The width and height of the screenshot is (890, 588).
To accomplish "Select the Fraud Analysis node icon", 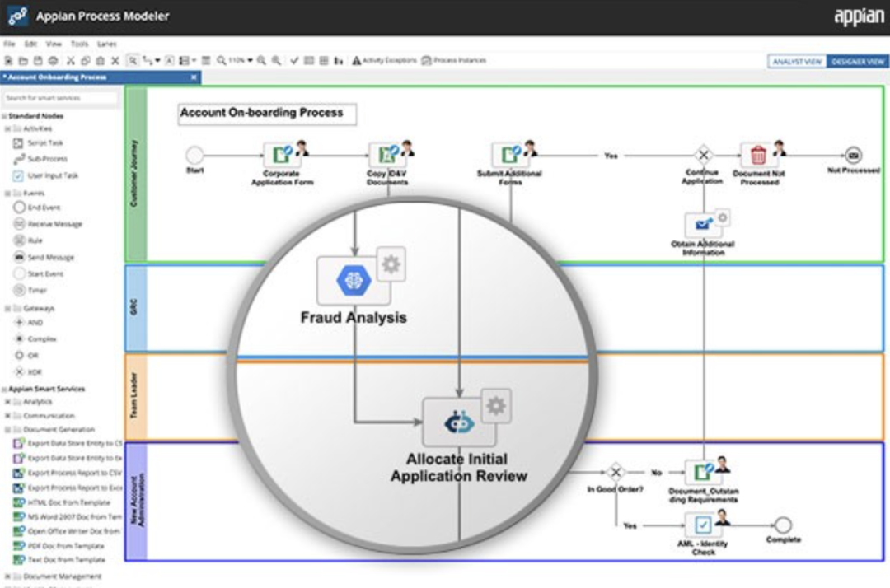I will coord(354,280).
